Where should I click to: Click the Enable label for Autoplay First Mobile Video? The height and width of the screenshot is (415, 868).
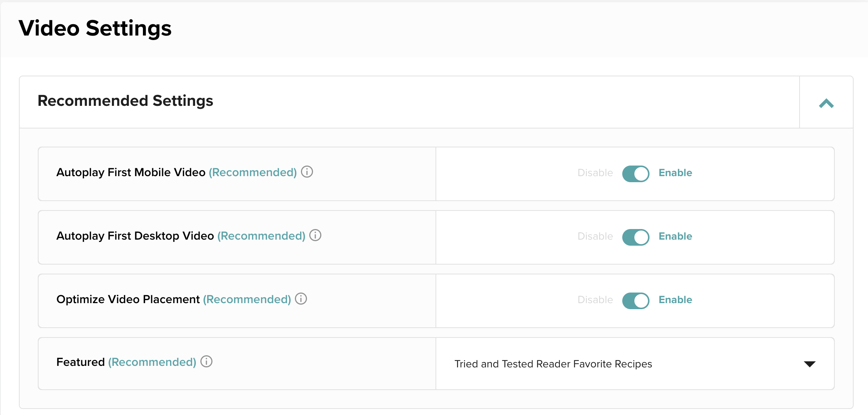pos(675,173)
